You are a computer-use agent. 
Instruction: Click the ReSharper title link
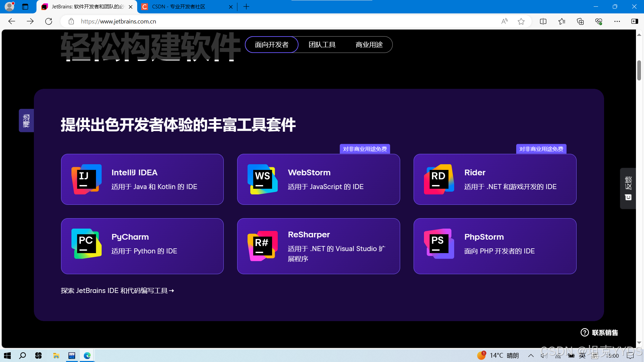(309, 235)
